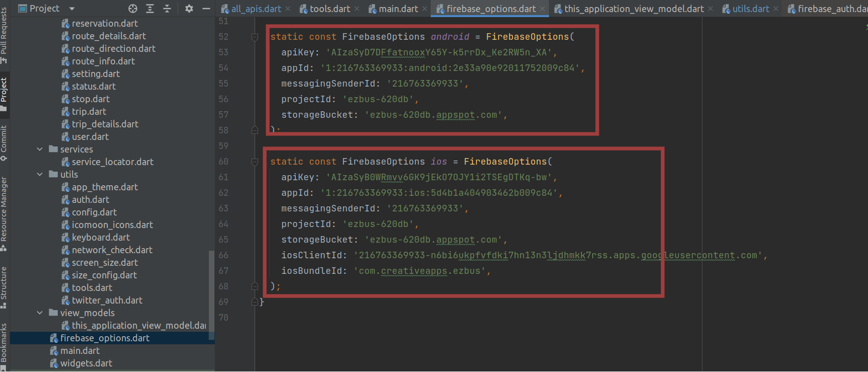Collapse the view_models folder
The height and width of the screenshot is (372, 868).
40,313
